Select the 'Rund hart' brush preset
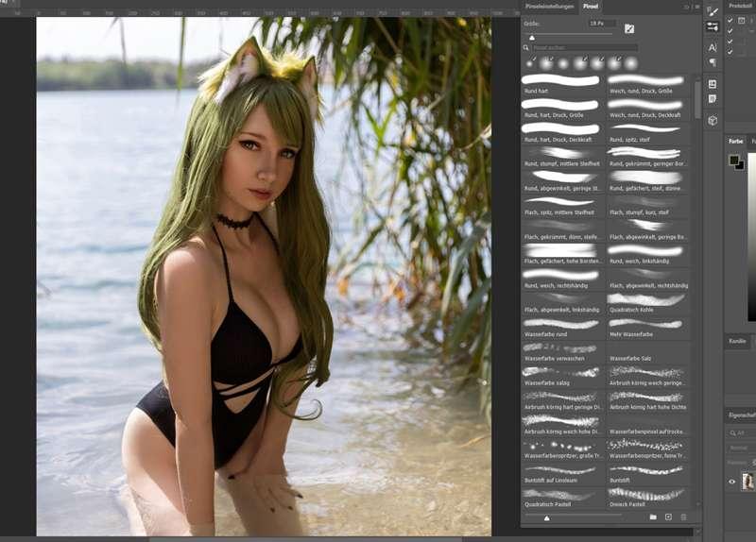 coord(561,84)
